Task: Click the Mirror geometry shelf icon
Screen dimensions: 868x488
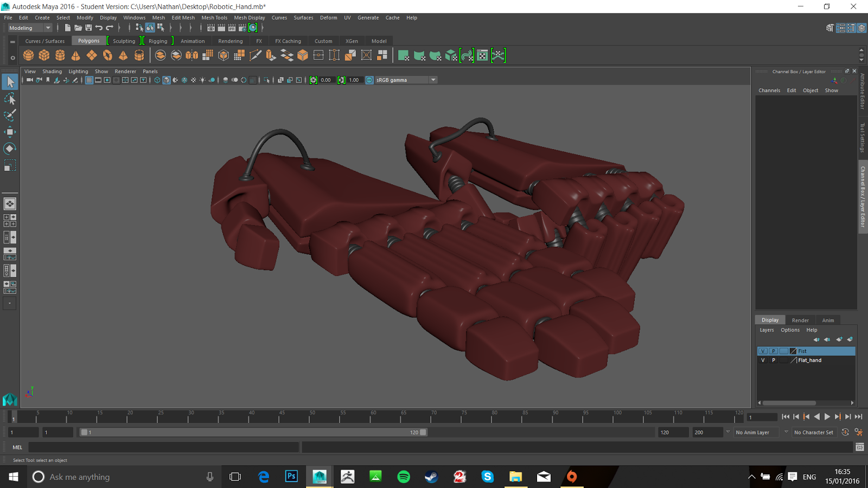Action: (192, 55)
